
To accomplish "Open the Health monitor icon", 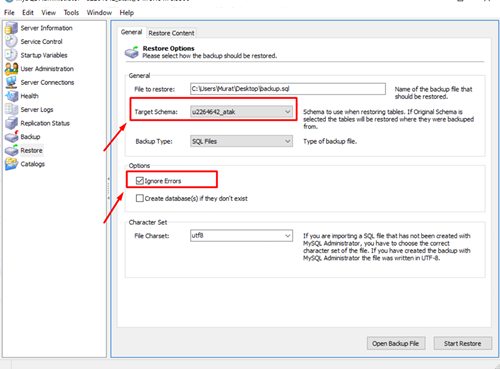I will [11, 96].
